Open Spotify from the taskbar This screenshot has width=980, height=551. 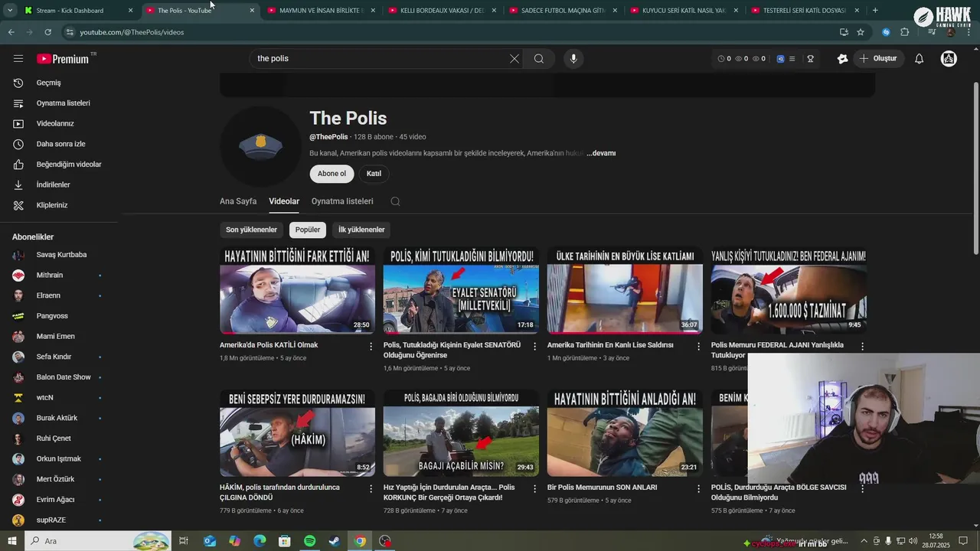[x=309, y=541]
